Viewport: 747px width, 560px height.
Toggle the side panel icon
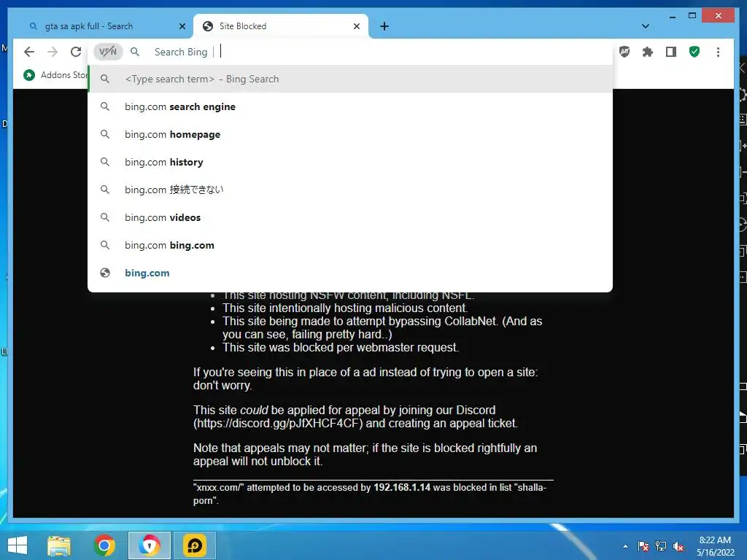pos(671,52)
